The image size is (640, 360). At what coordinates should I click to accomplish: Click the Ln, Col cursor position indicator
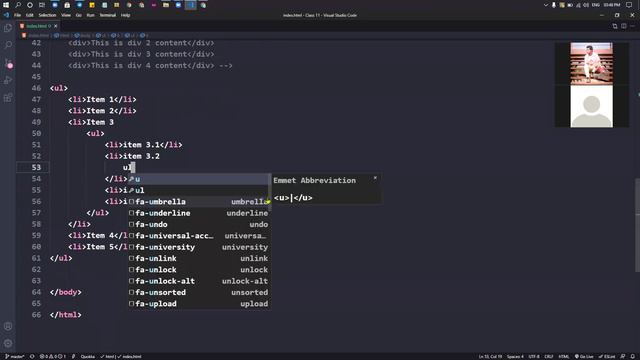coord(490,356)
